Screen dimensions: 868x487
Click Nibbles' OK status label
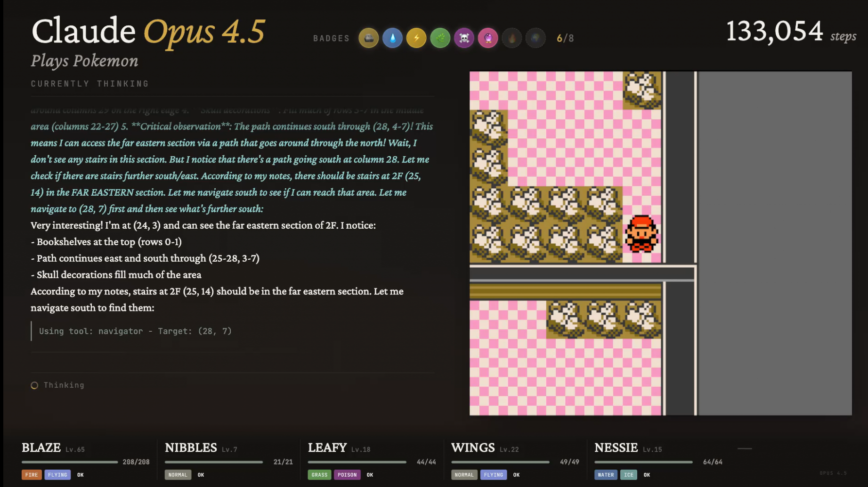pos(201,475)
